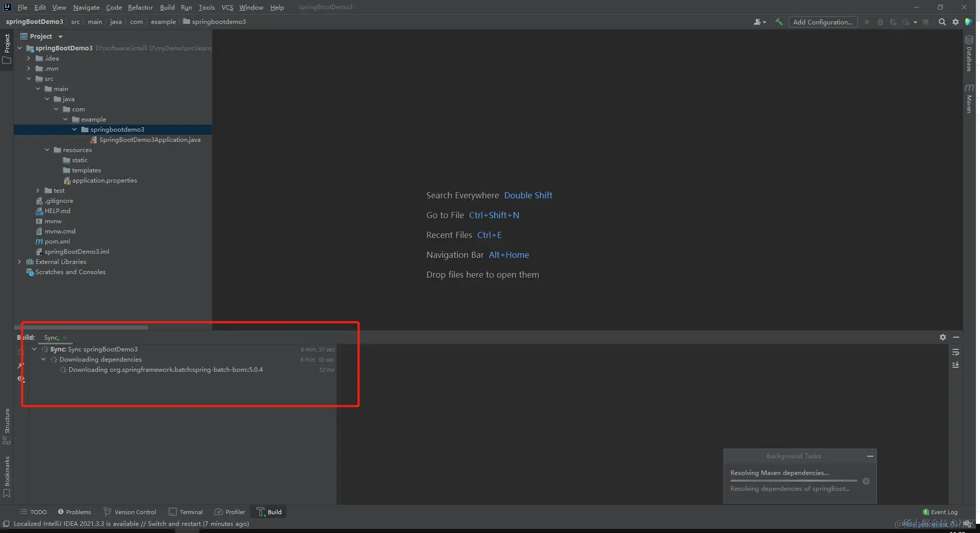Image resolution: width=980 pixels, height=533 pixels.
Task: Open IDE settings gear icon in toolbar
Action: (956, 22)
